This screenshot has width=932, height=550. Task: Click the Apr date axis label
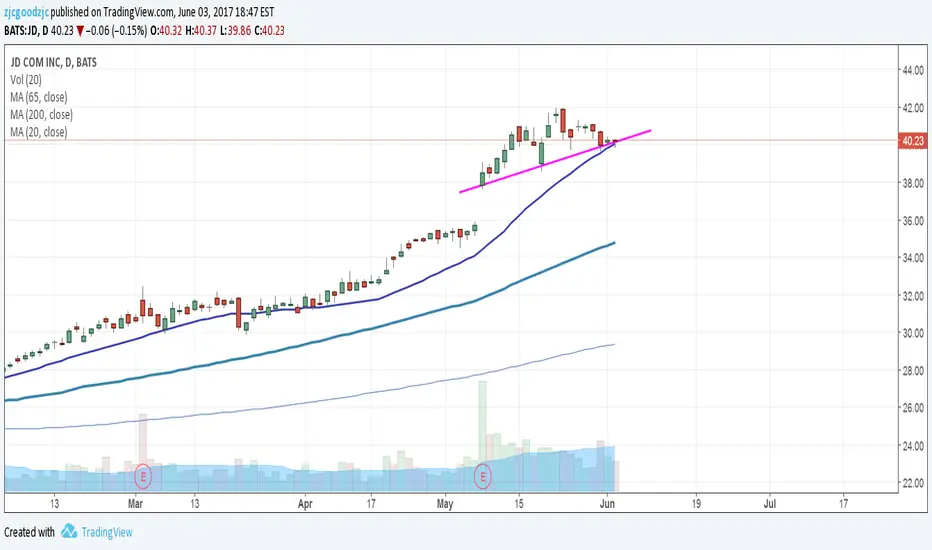tap(305, 504)
